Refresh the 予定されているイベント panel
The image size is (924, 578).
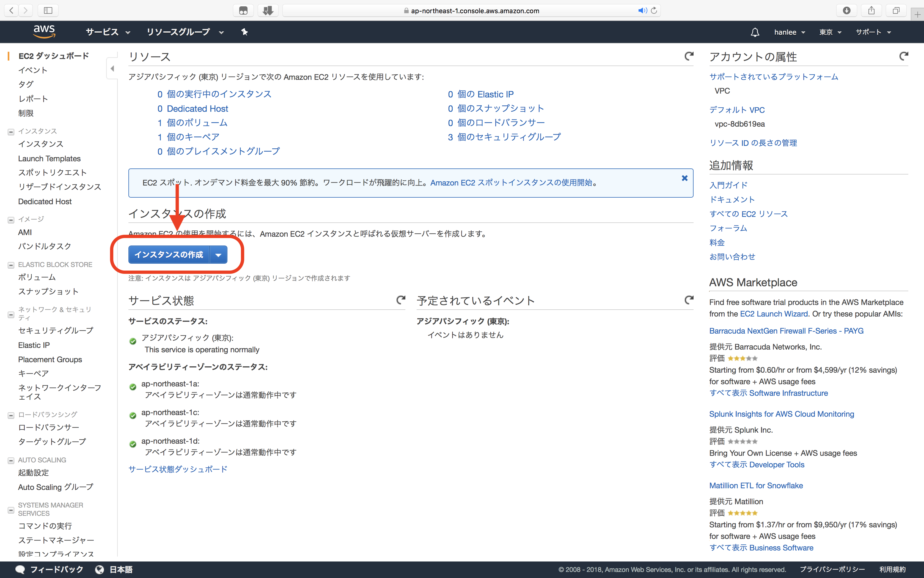[688, 300]
